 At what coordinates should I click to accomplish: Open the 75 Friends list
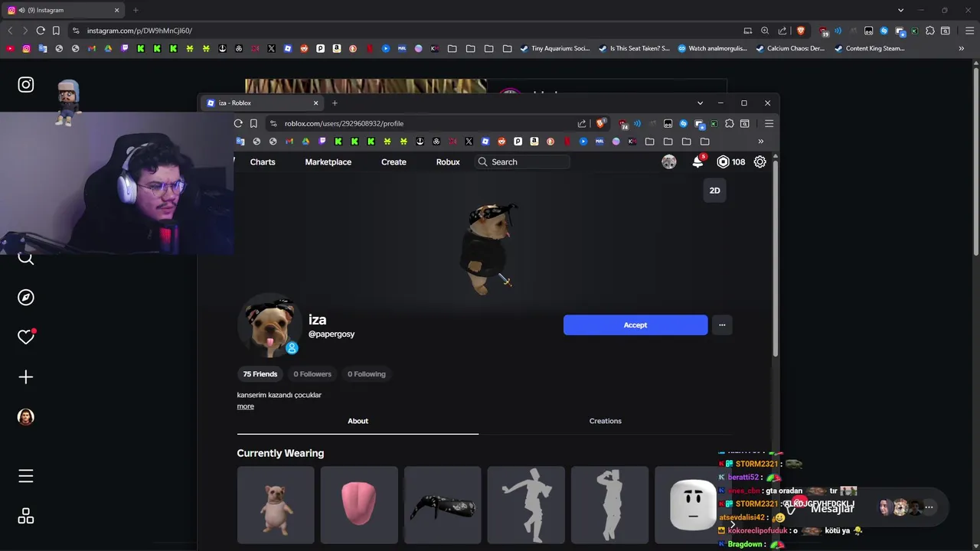(260, 374)
